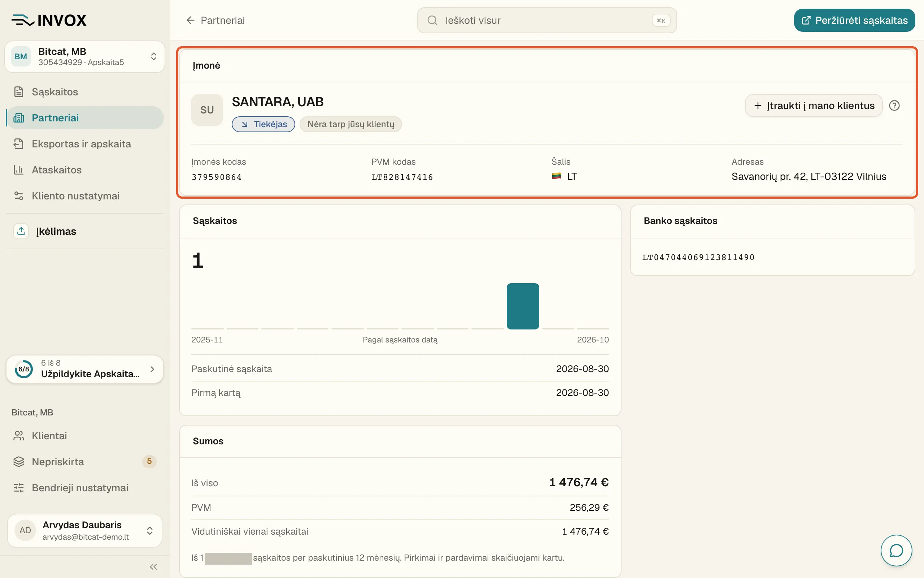Open the Bitcat, MB company switcher

pyautogui.click(x=85, y=57)
